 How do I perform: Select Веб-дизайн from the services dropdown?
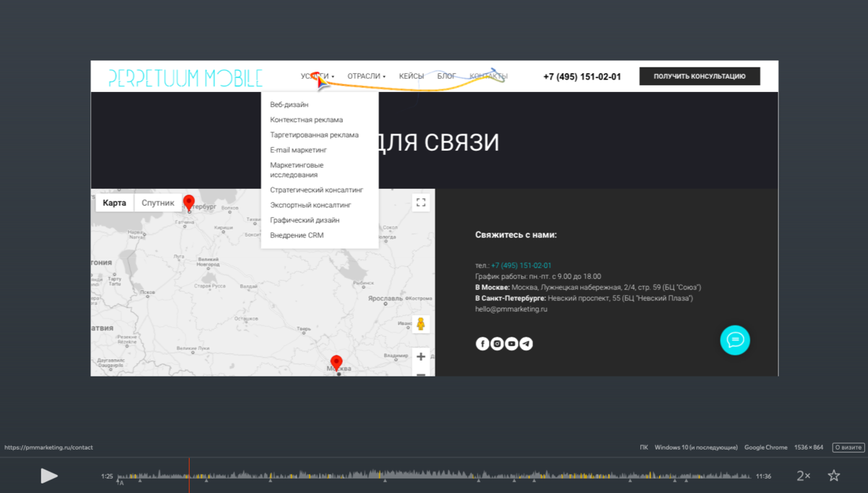pyautogui.click(x=288, y=104)
